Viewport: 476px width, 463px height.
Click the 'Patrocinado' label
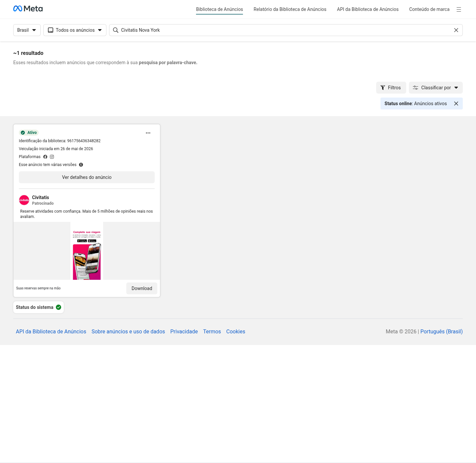(43, 203)
